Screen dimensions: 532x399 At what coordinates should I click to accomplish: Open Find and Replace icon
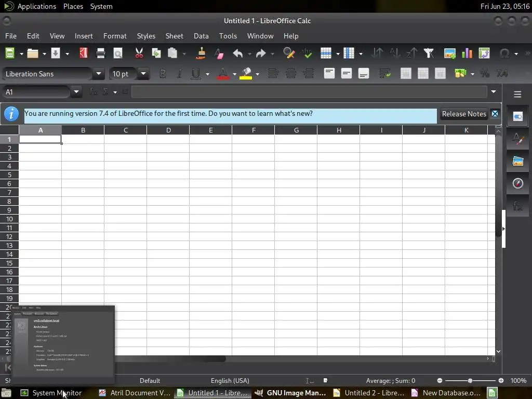click(x=289, y=54)
